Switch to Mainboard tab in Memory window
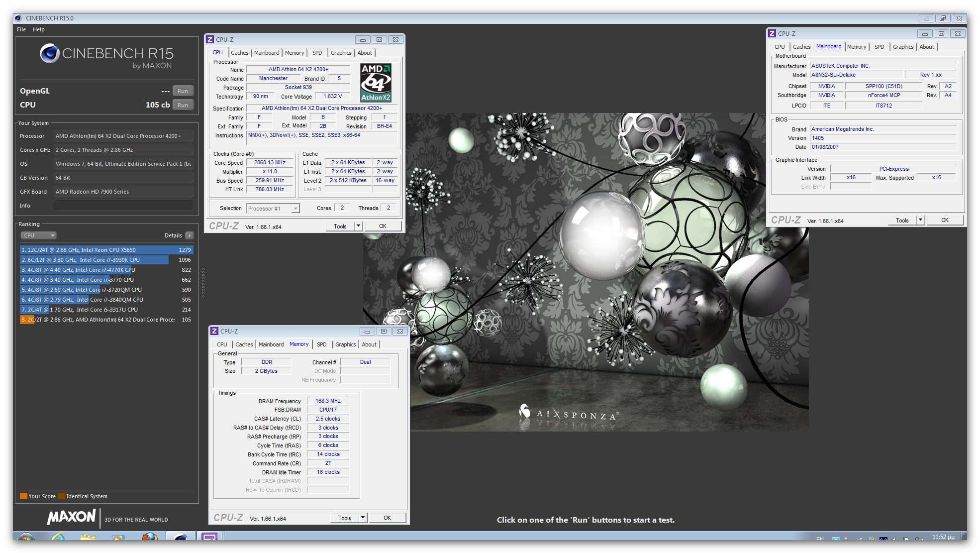This screenshot has width=980, height=553. point(271,344)
